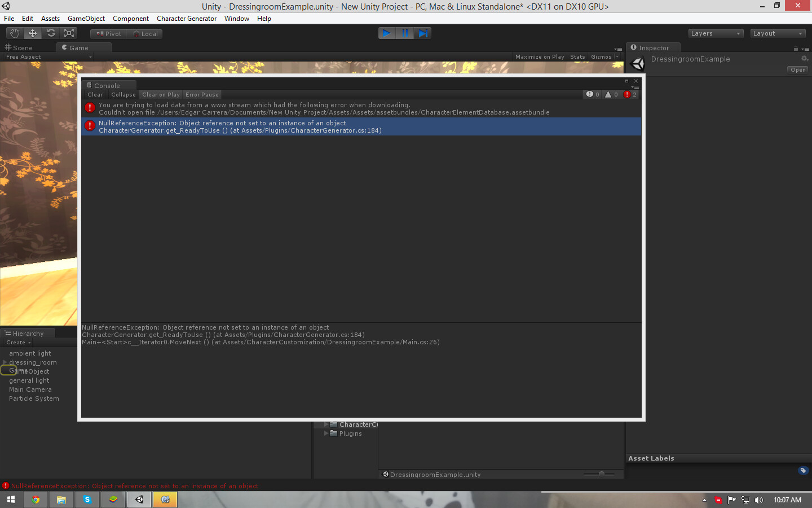The width and height of the screenshot is (812, 508).
Task: Click the Main.cs:26 stack trace line
Action: (261, 342)
